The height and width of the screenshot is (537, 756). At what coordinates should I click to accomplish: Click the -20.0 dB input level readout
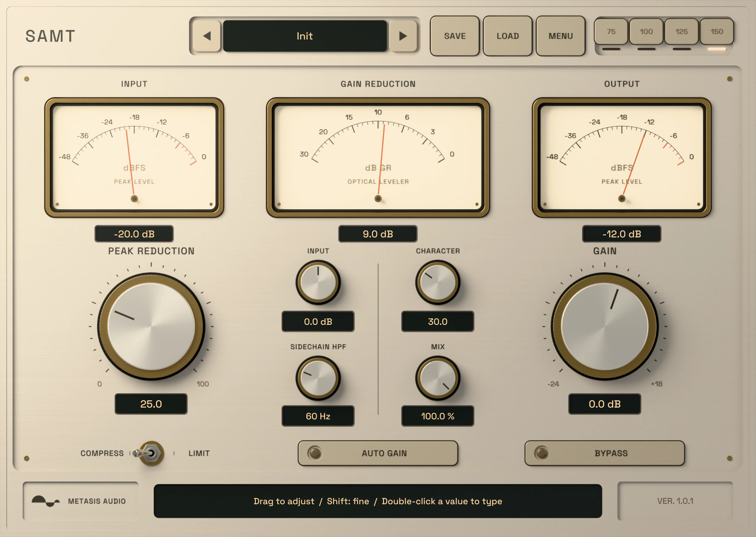[x=134, y=234]
